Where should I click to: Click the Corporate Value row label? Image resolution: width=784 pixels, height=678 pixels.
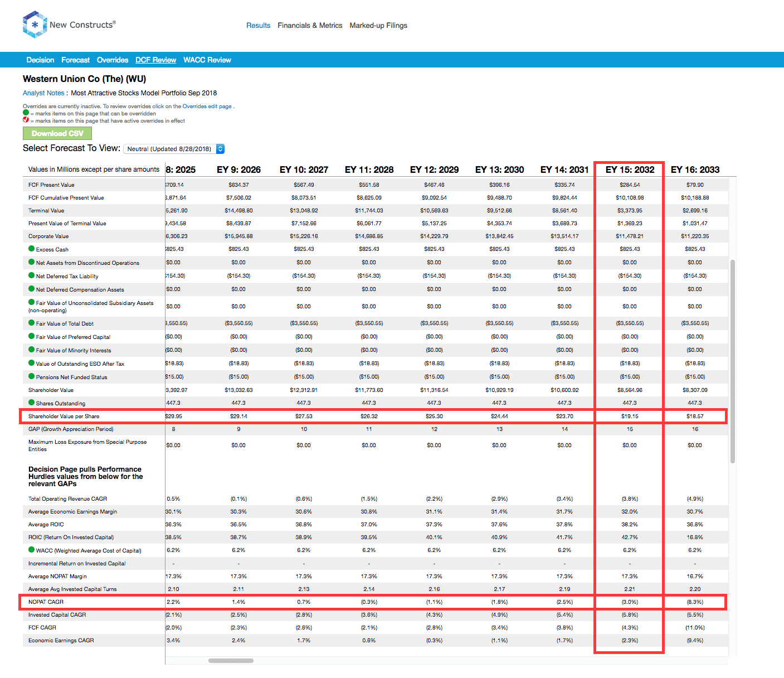pyautogui.click(x=48, y=236)
